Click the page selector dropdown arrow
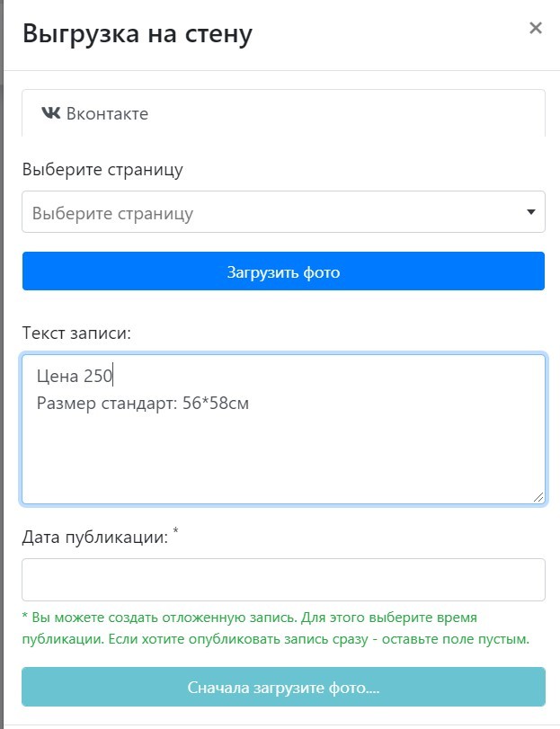The height and width of the screenshot is (729, 560). [530, 213]
